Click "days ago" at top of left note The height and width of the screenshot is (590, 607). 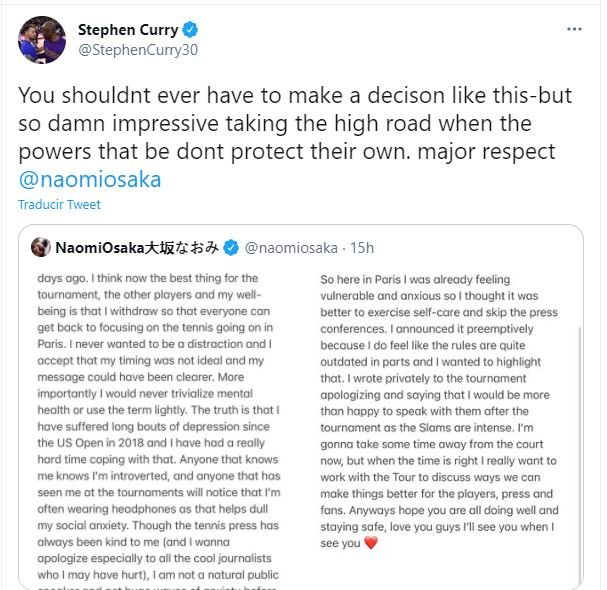[61, 277]
